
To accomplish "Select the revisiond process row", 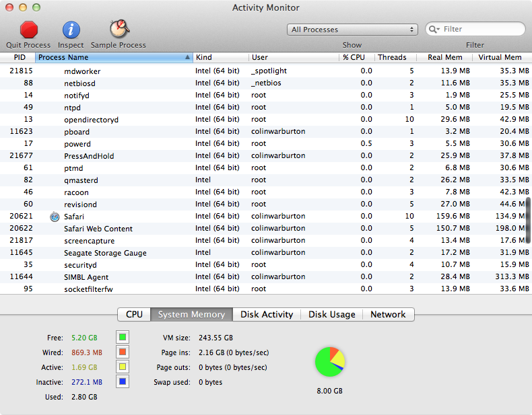I will tap(266, 204).
